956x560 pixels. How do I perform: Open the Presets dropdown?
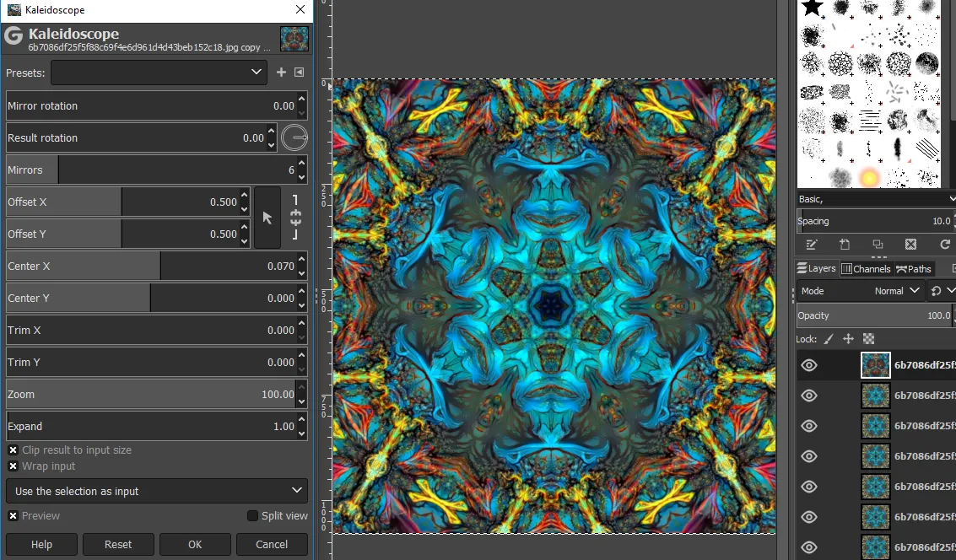159,73
